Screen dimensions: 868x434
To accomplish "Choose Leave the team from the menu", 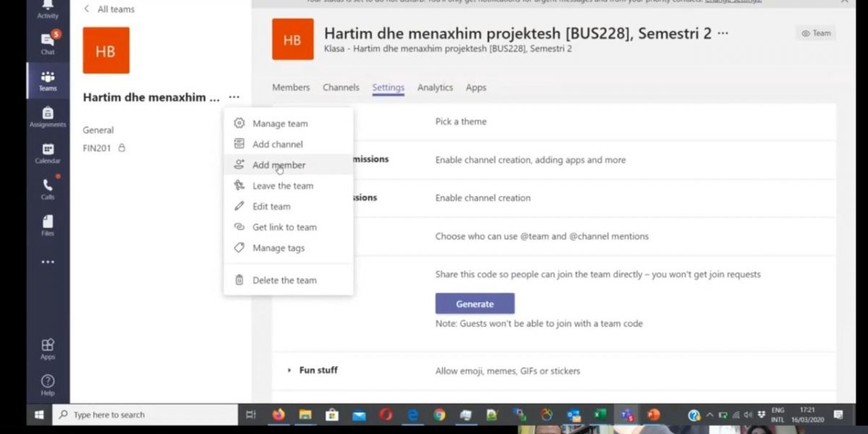I will pos(288,186).
